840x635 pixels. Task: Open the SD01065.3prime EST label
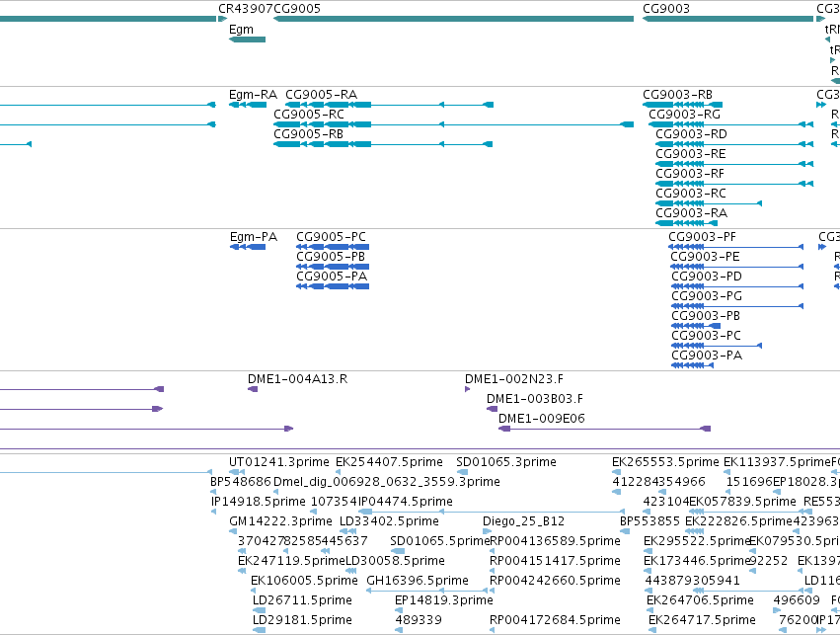506,462
